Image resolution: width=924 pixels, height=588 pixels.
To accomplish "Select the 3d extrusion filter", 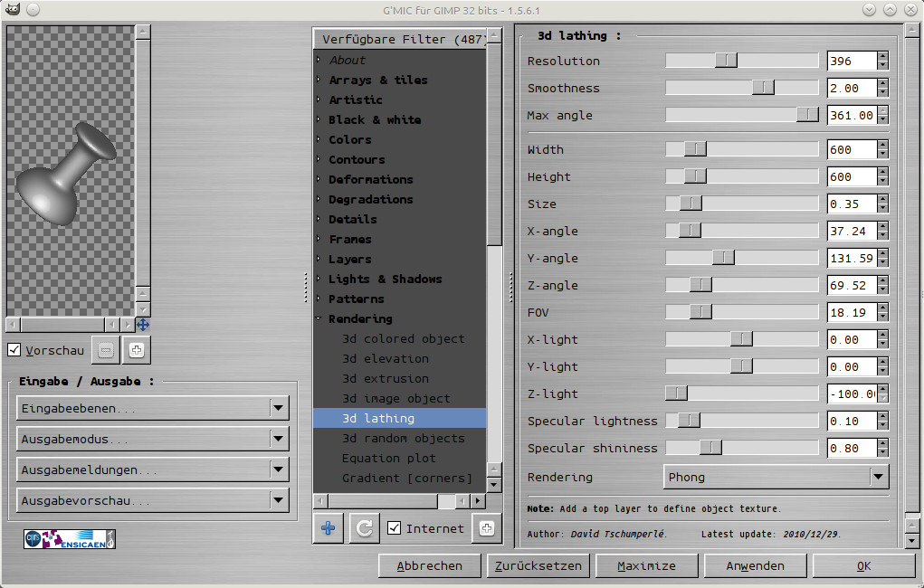I will tap(385, 378).
